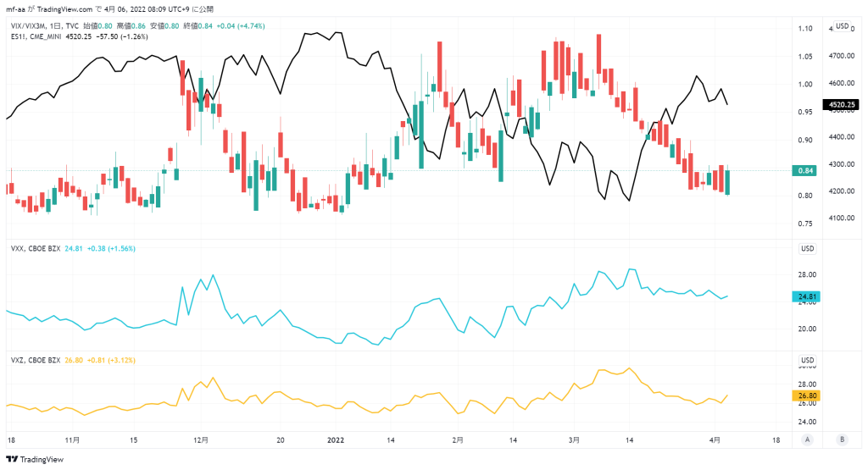Click the 1.05 level on ratio axis
The image size is (868, 470).
tap(805, 57)
